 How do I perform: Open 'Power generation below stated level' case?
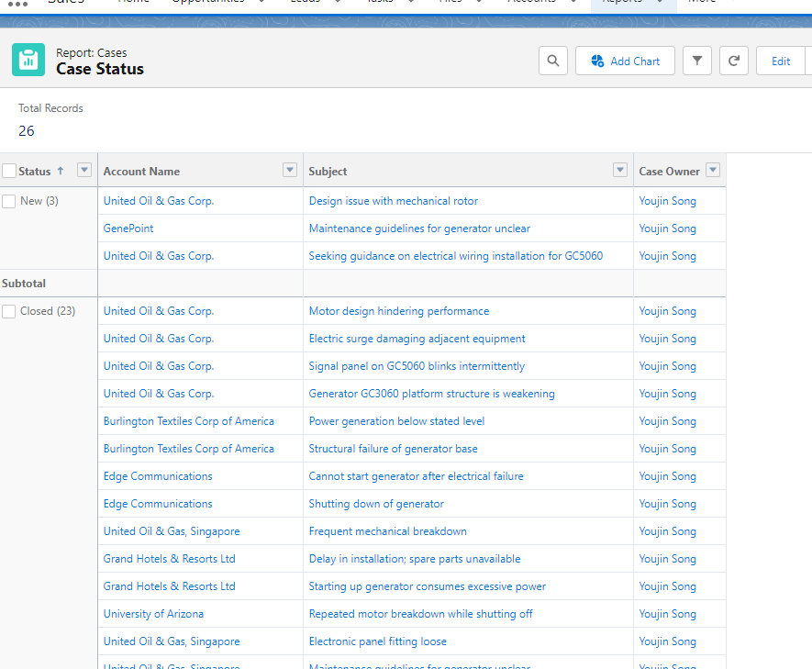396,421
